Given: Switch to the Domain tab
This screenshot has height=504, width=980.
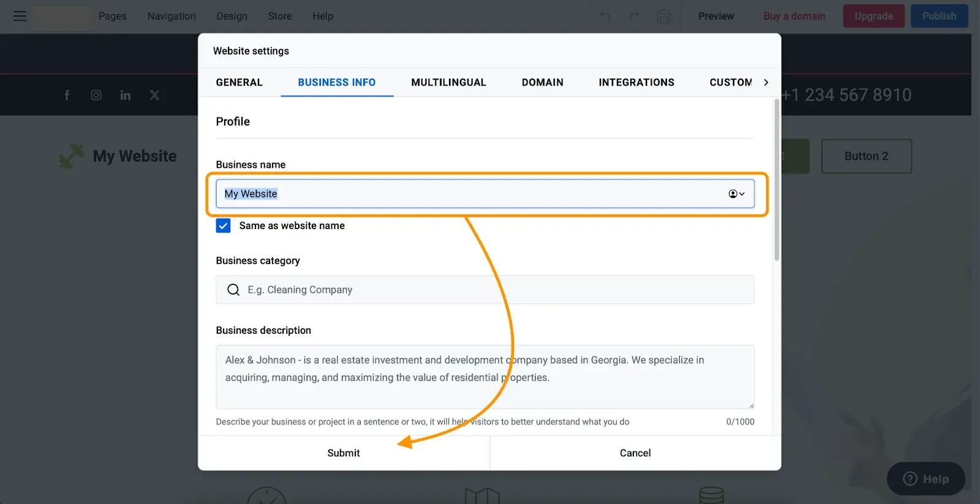Looking at the screenshot, I should click(542, 83).
